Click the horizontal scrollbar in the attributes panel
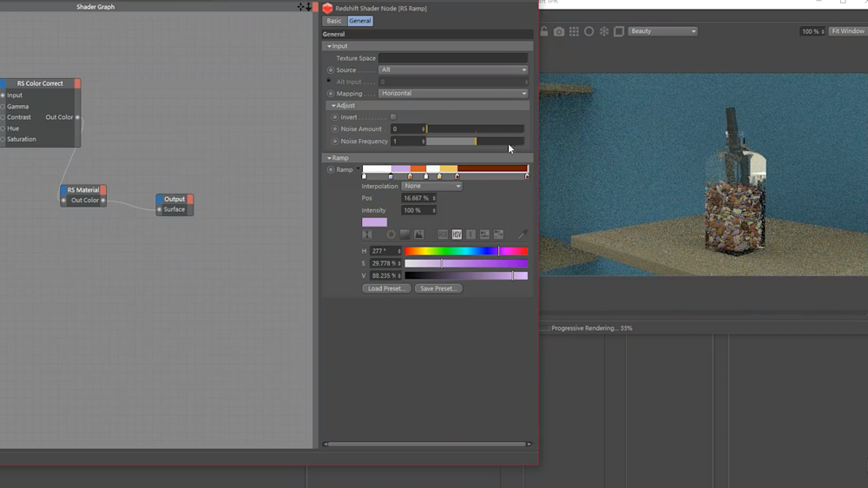 click(426, 445)
